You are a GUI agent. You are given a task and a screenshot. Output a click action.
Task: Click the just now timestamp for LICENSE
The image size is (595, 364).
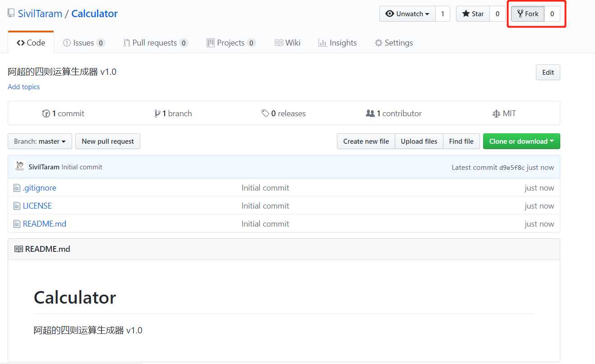(539, 206)
